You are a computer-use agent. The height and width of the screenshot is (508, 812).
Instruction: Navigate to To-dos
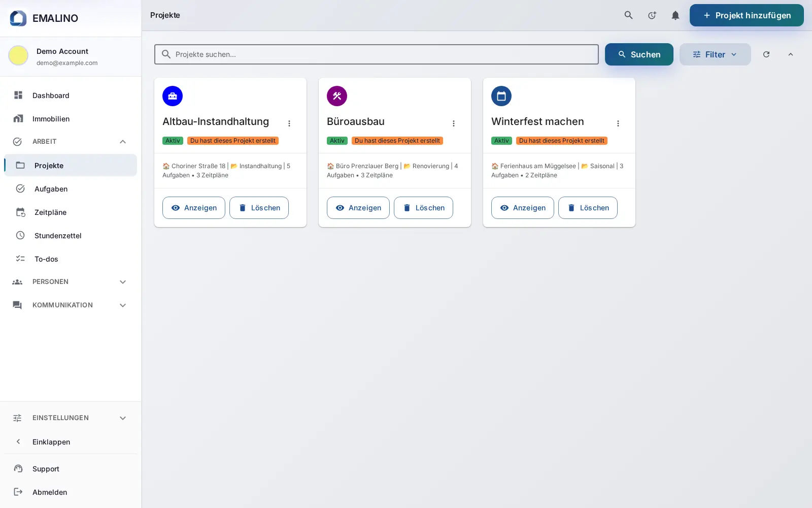point(71,259)
